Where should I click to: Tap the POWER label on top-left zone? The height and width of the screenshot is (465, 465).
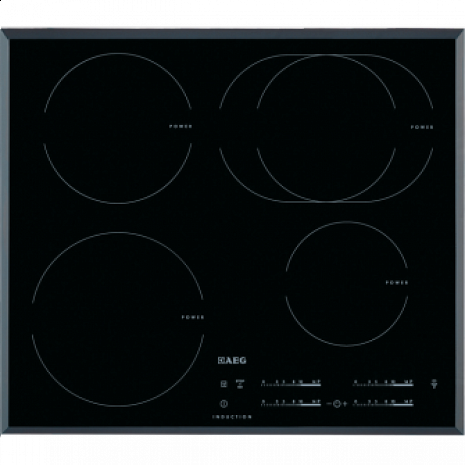[181, 126]
